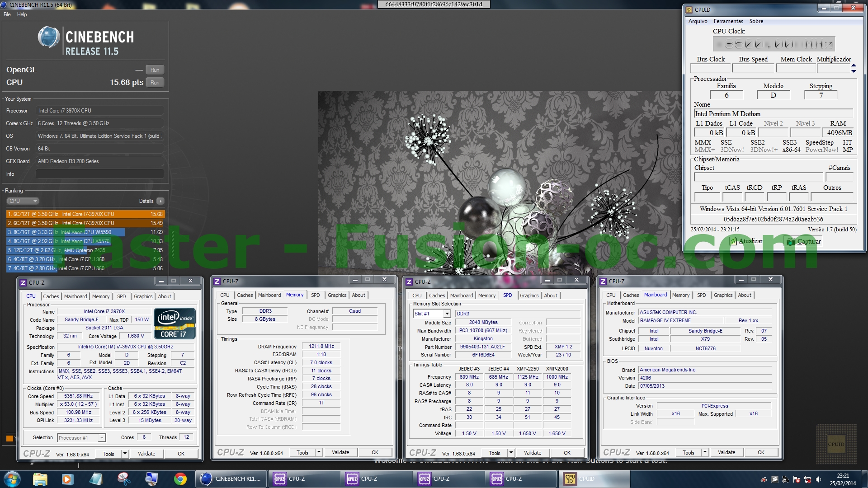Open Windows Explorer from the taskbar
Viewport: 868px width, 488px height.
coord(40,479)
